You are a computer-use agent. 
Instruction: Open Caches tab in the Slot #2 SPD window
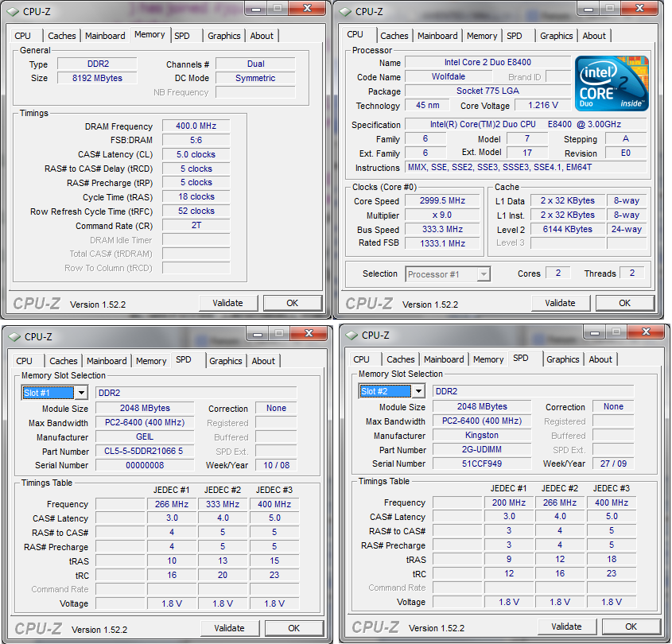[401, 359]
